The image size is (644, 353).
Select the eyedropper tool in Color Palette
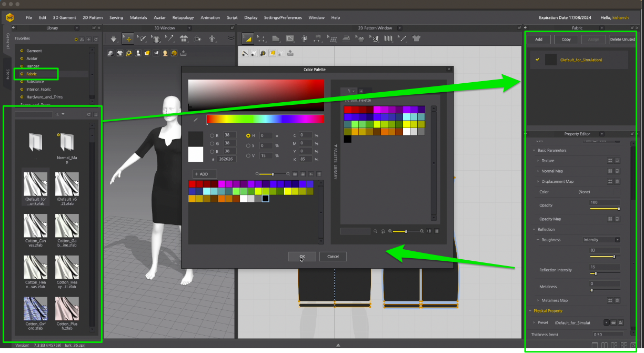pyautogui.click(x=196, y=120)
